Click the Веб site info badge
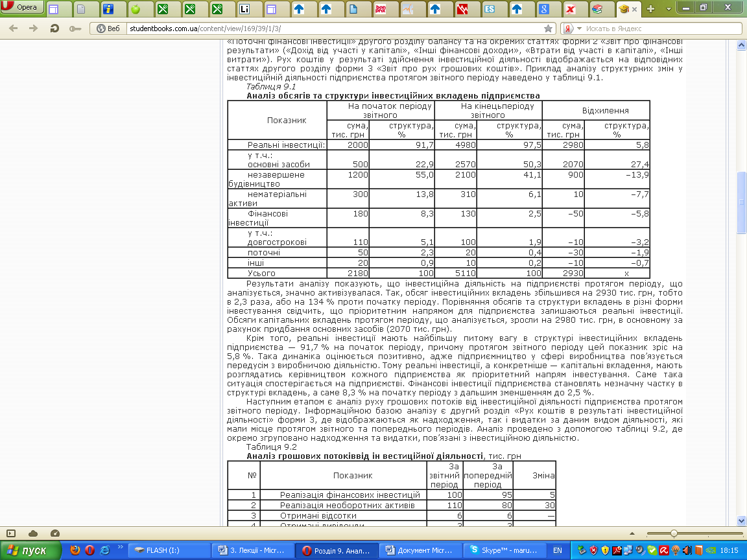The height and width of the screenshot is (560, 747). (x=108, y=29)
